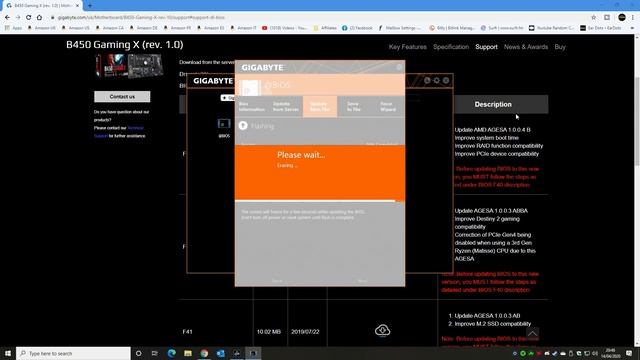Open News & Awards section

tap(526, 47)
